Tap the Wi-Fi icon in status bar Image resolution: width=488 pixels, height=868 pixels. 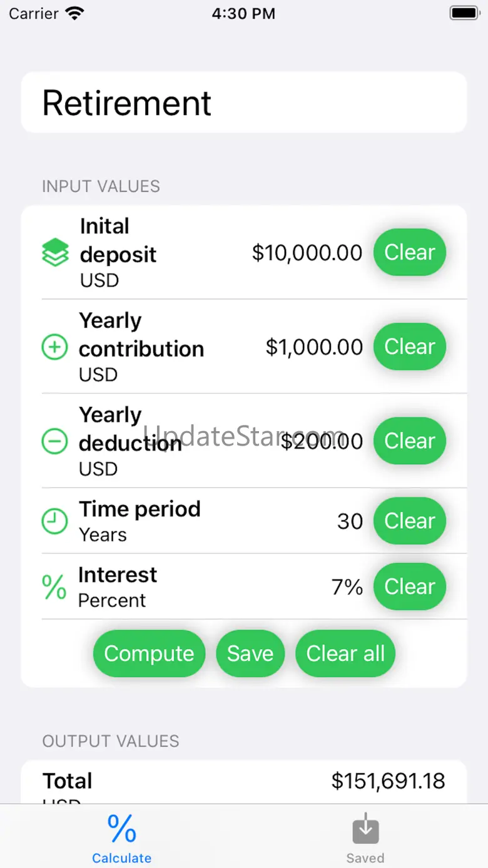coord(74,13)
